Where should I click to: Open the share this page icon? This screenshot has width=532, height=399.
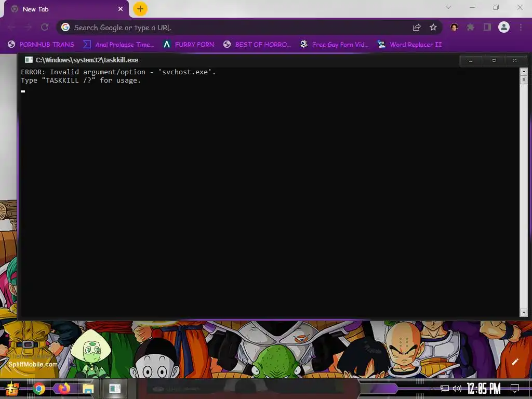(x=417, y=28)
